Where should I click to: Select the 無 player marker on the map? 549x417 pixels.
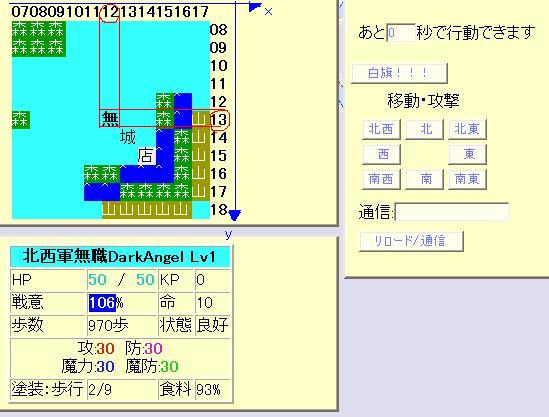pos(110,119)
